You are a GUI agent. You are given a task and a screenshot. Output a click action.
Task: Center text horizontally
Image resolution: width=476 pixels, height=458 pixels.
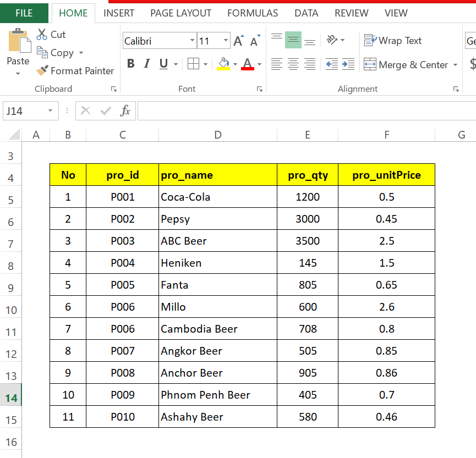293,64
